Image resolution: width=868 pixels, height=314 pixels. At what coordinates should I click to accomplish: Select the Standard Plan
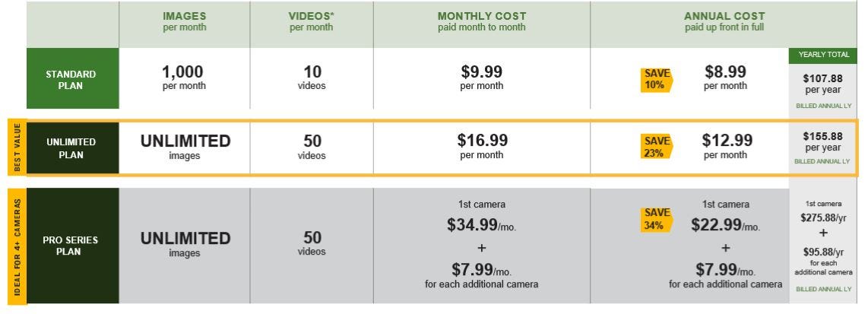point(71,79)
